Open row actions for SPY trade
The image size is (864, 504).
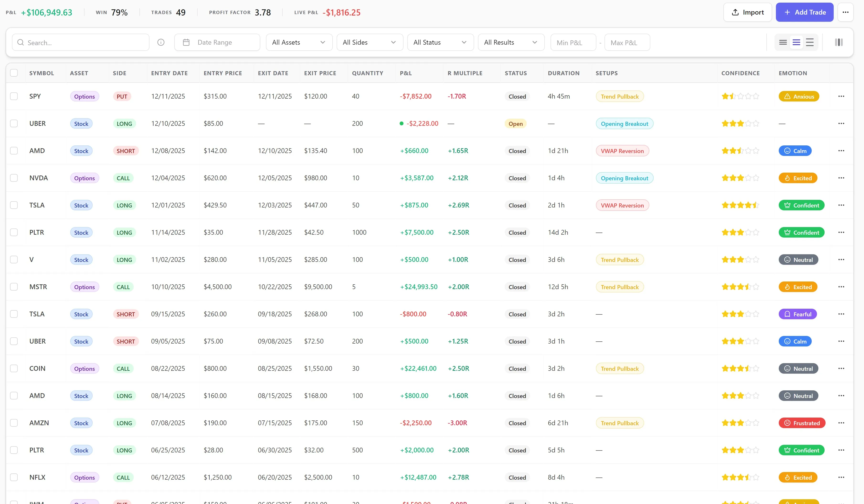(x=841, y=96)
